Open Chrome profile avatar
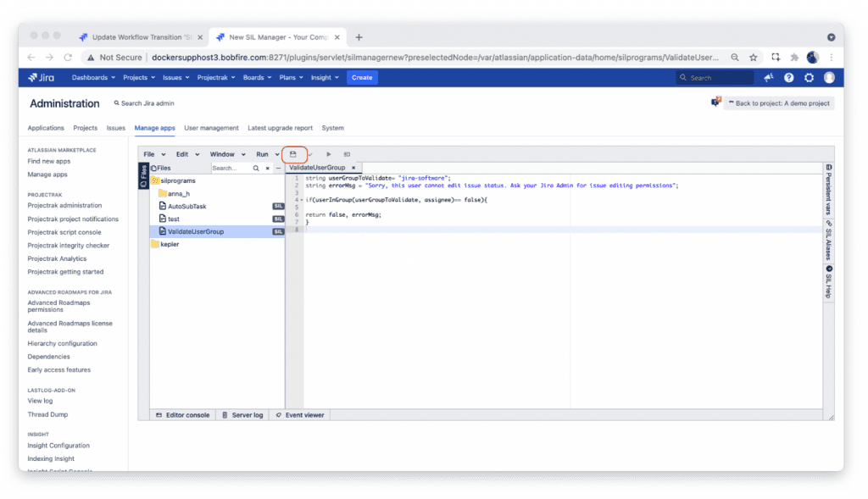Image resolution: width=868 pixels, height=499 pixels. click(x=813, y=57)
